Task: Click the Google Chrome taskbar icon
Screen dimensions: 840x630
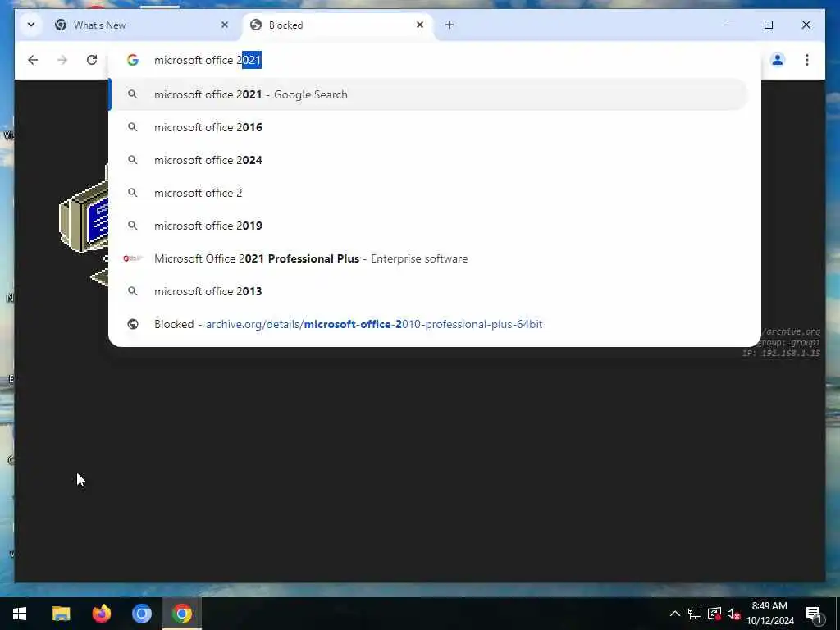Action: (182, 614)
